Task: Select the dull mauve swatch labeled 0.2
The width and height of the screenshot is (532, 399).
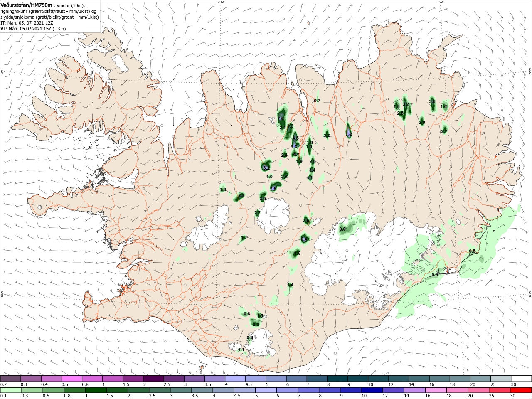Action: point(10,379)
